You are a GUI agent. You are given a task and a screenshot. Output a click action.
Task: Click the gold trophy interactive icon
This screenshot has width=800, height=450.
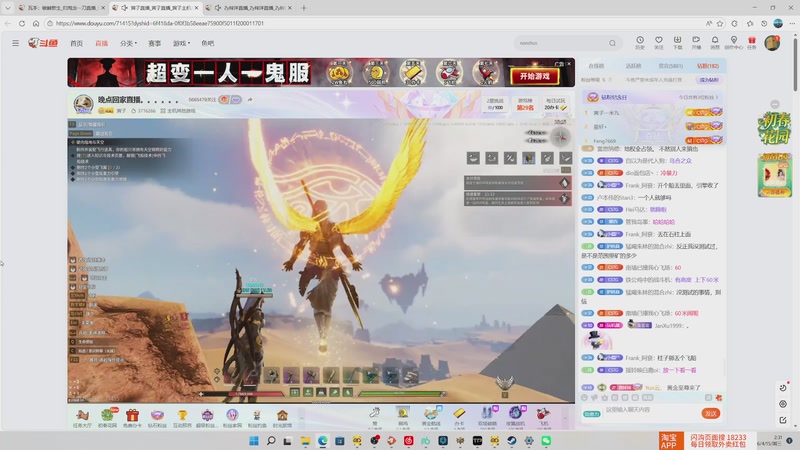coord(182,417)
